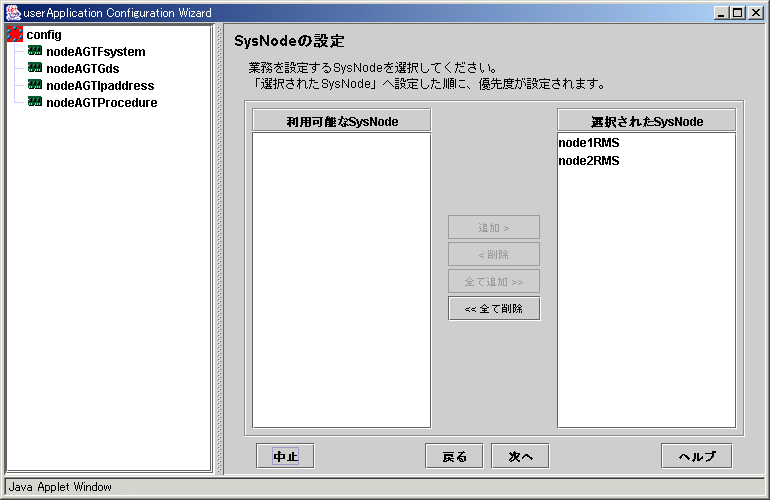Select node1RMS in the selected SysNode list
This screenshot has height=500, width=770.
tap(589, 143)
